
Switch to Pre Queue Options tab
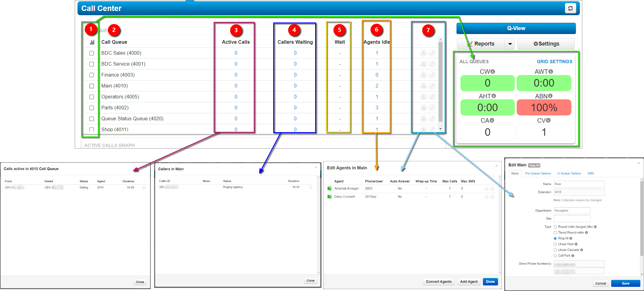(x=538, y=173)
